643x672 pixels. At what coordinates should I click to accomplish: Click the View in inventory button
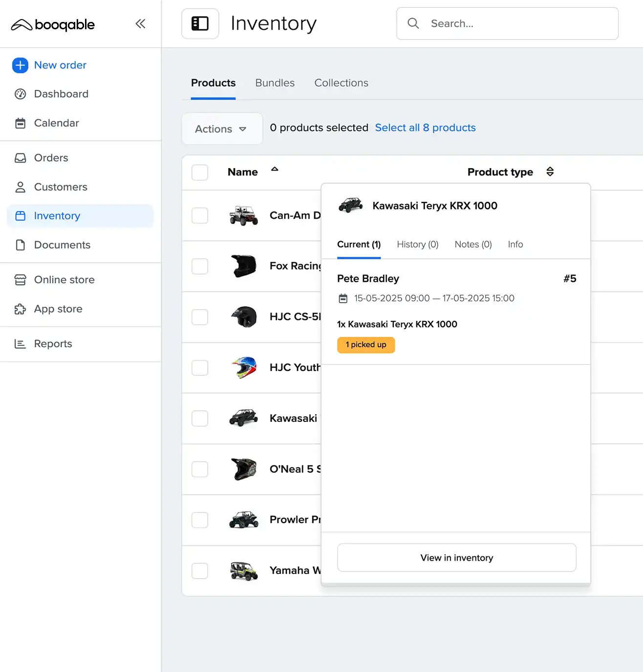pos(456,558)
